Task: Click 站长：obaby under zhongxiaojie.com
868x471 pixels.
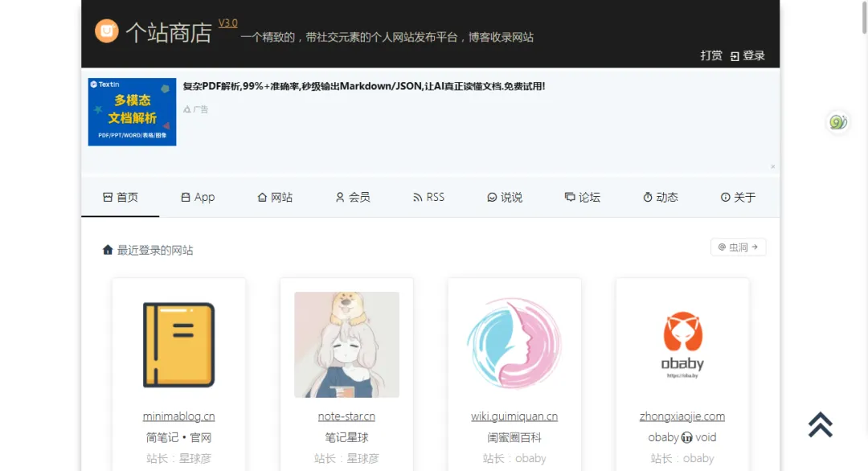Action: [682, 458]
